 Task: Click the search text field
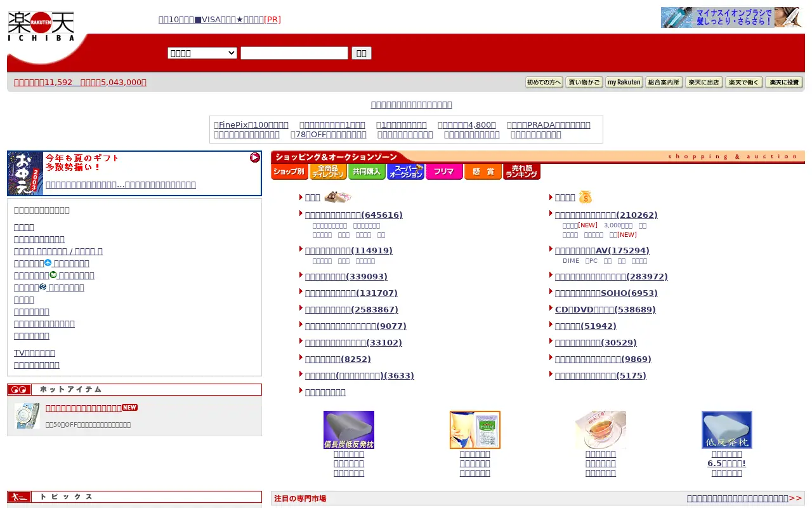pyautogui.click(x=294, y=53)
